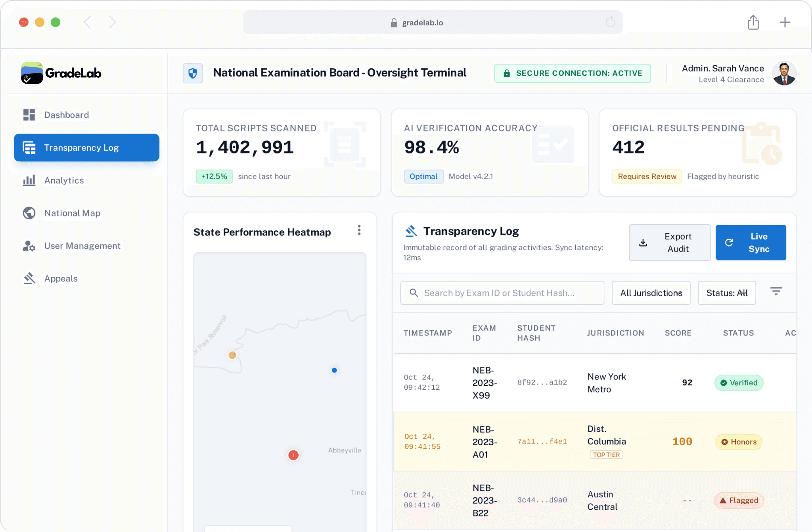Click the browser forward arrow
This screenshot has width=812, height=532.
coord(113,22)
